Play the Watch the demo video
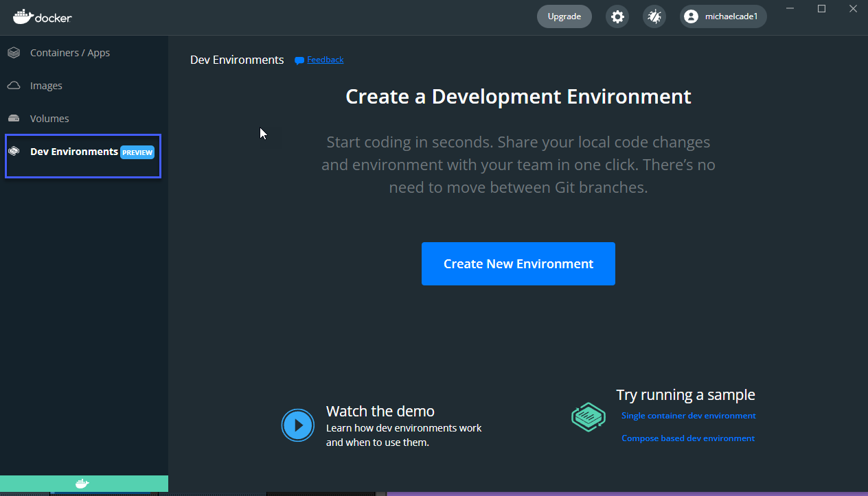 (297, 425)
